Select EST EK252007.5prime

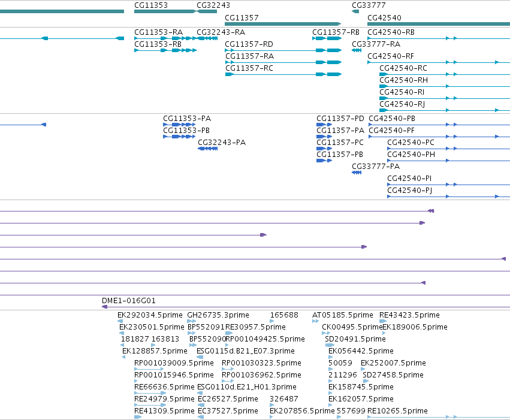393,364
